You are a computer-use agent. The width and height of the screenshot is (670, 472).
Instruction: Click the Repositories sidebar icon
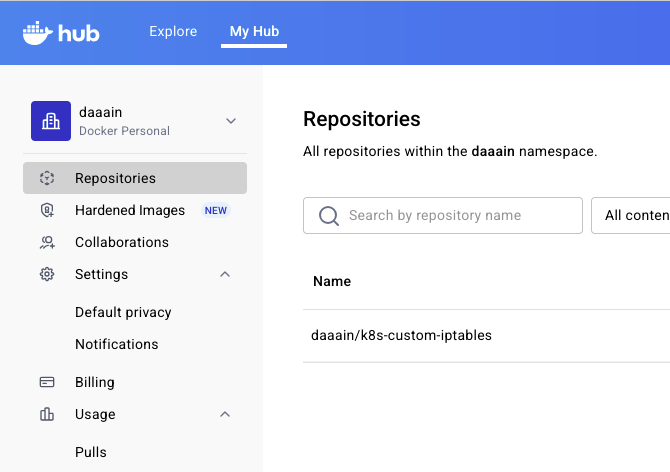coord(47,178)
